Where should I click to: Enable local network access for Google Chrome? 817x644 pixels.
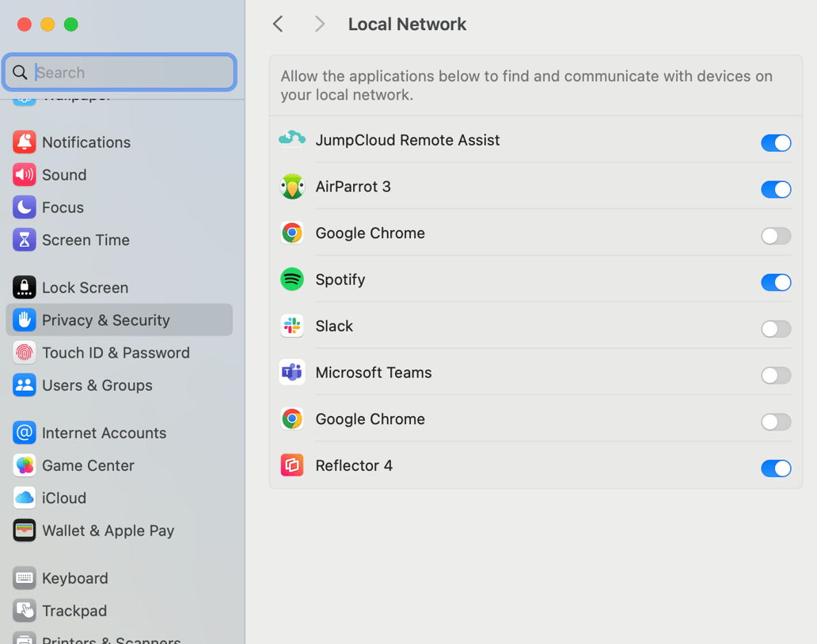coord(776,236)
